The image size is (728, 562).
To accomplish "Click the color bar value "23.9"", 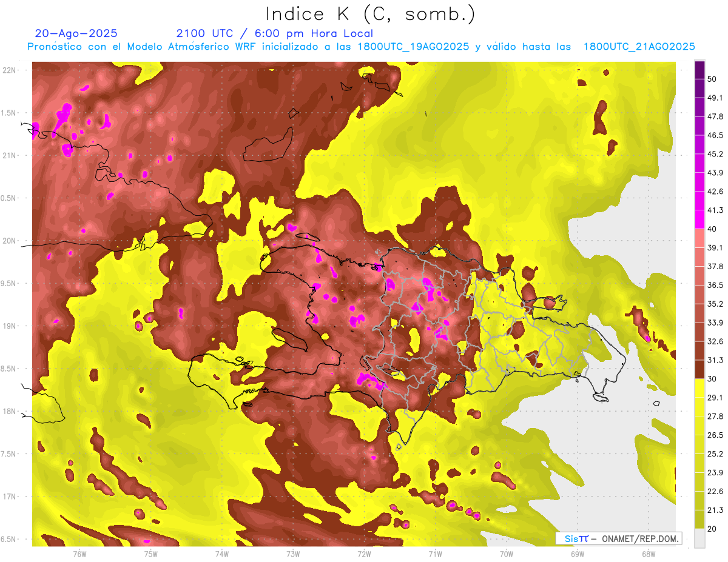I will tap(715, 473).
